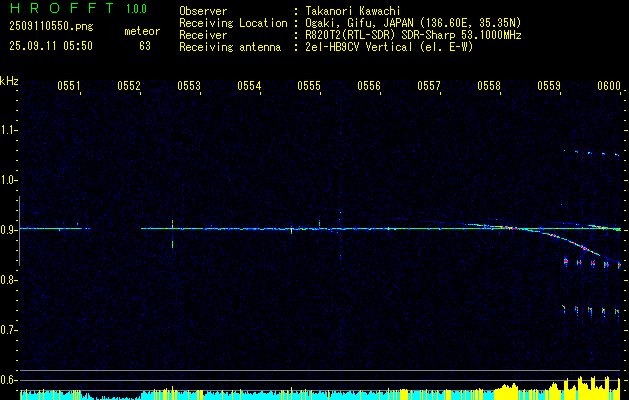Click the Observer field label
Screen dimensions: 629x400
click(x=203, y=11)
